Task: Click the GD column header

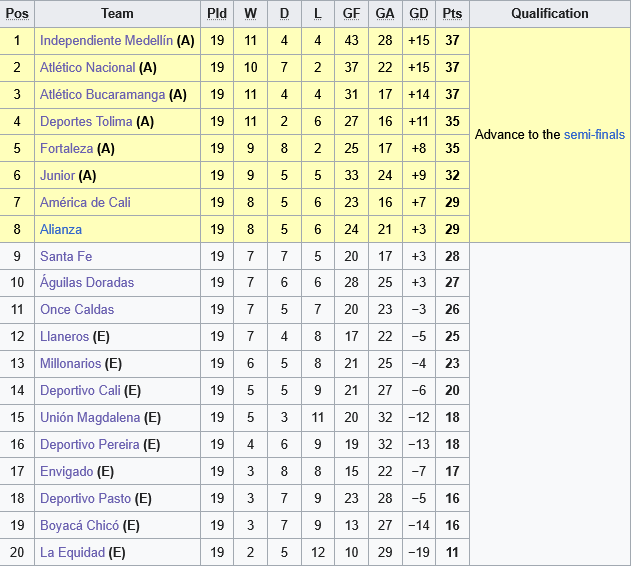Action: pyautogui.click(x=419, y=14)
